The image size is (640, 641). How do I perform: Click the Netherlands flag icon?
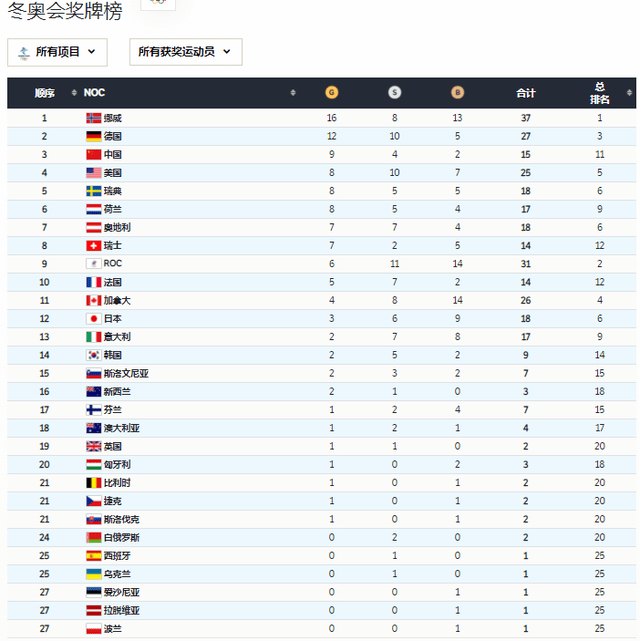(x=94, y=209)
